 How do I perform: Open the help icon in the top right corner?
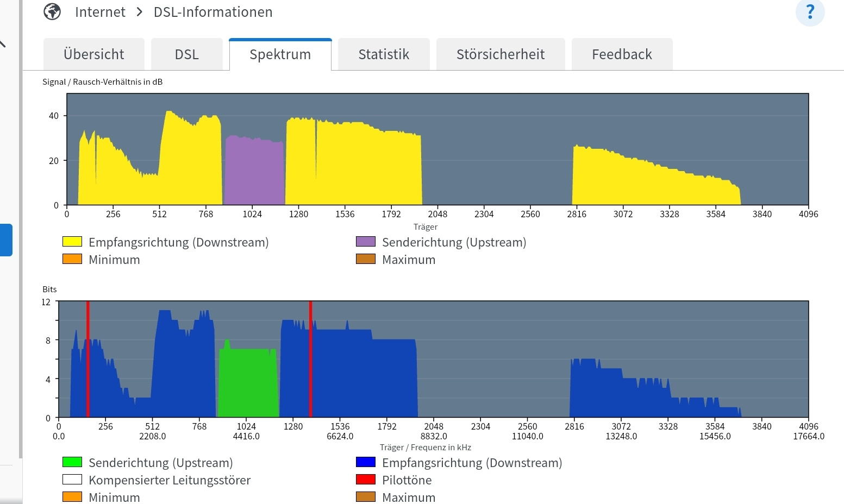tap(810, 12)
